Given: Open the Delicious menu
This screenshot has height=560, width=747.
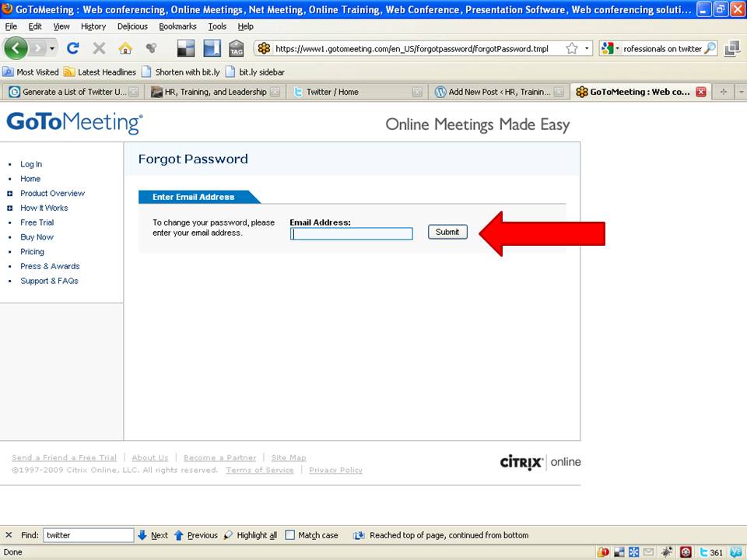Looking at the screenshot, I should click(x=132, y=26).
